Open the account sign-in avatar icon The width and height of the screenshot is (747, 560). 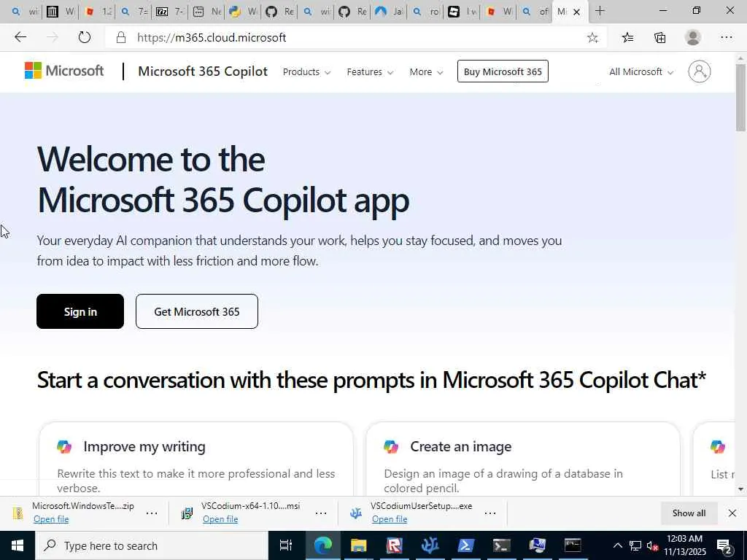tap(699, 71)
